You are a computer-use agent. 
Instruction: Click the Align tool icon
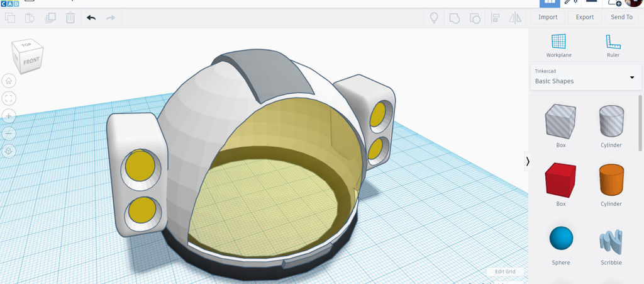(496, 18)
